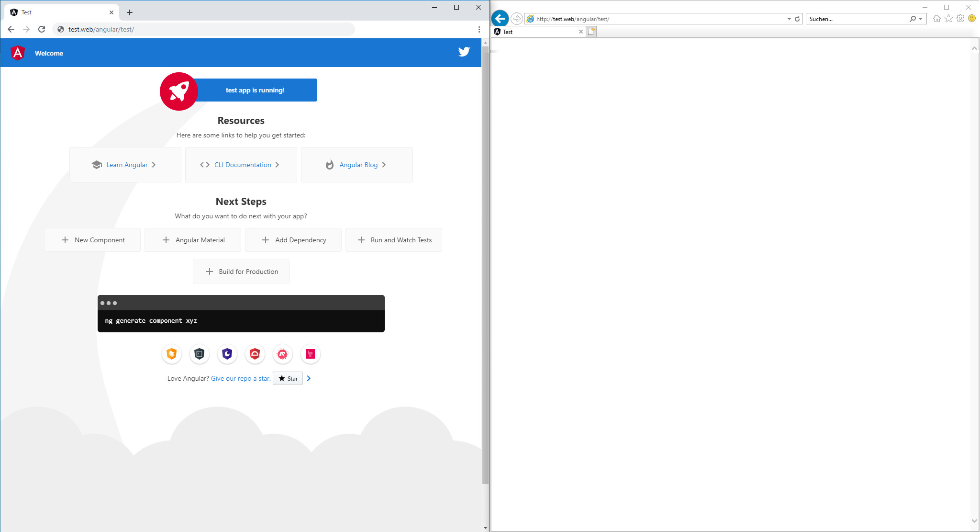Open the Learn Angular link card

125,165
